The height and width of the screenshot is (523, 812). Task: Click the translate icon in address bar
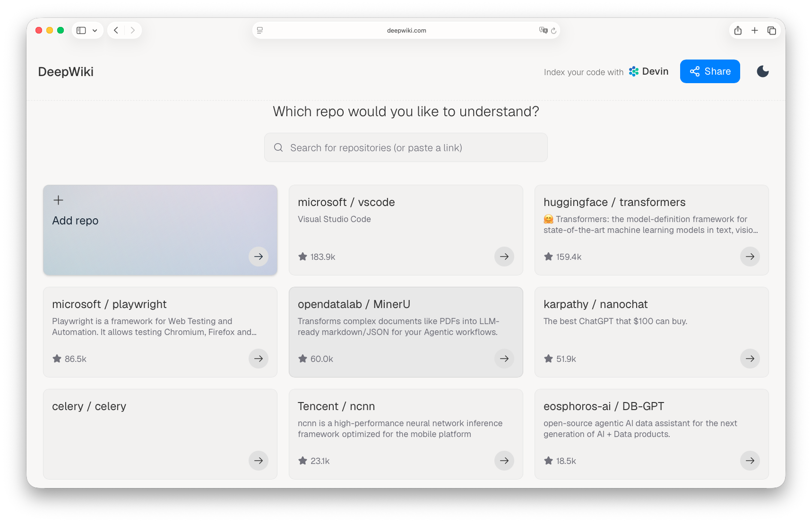coord(543,30)
